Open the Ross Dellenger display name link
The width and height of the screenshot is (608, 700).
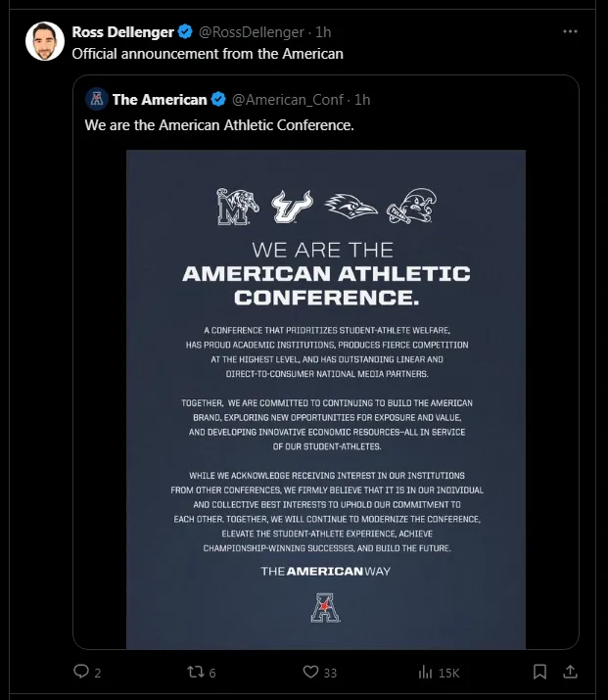(122, 31)
